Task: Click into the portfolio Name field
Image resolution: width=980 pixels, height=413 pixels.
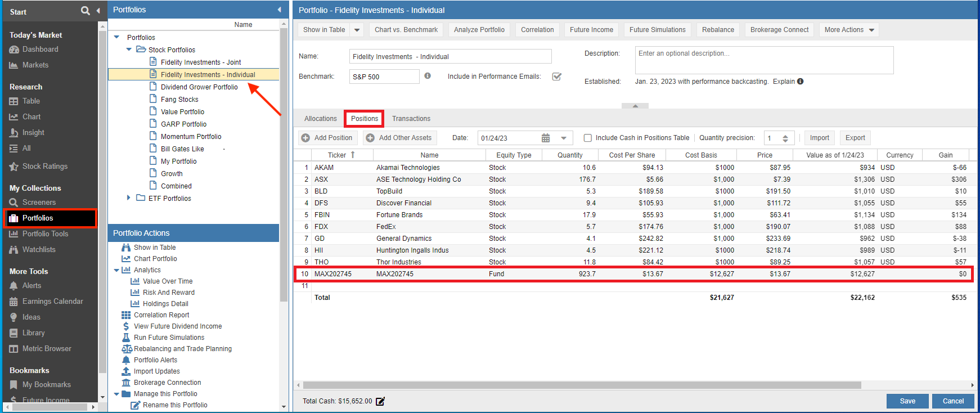Action: (x=450, y=56)
